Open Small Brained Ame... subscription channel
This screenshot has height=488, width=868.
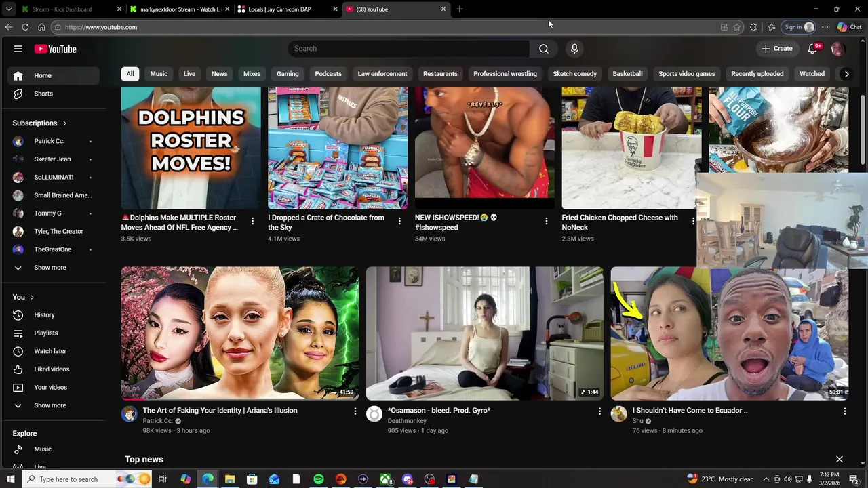click(55, 195)
